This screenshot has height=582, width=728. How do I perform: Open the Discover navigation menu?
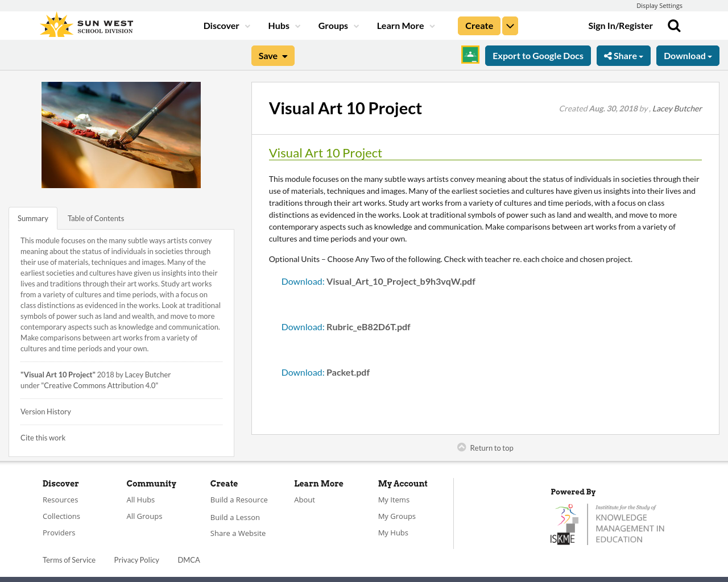point(226,26)
